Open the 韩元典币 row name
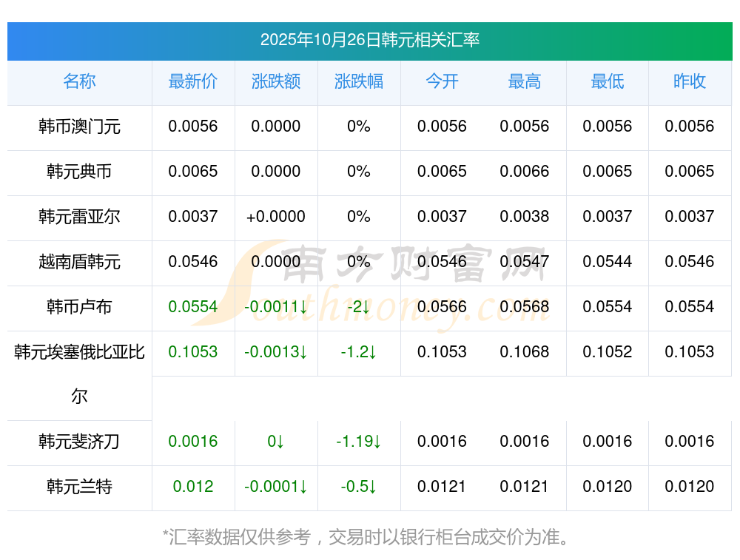This screenshot has width=740, height=560. tap(79, 172)
